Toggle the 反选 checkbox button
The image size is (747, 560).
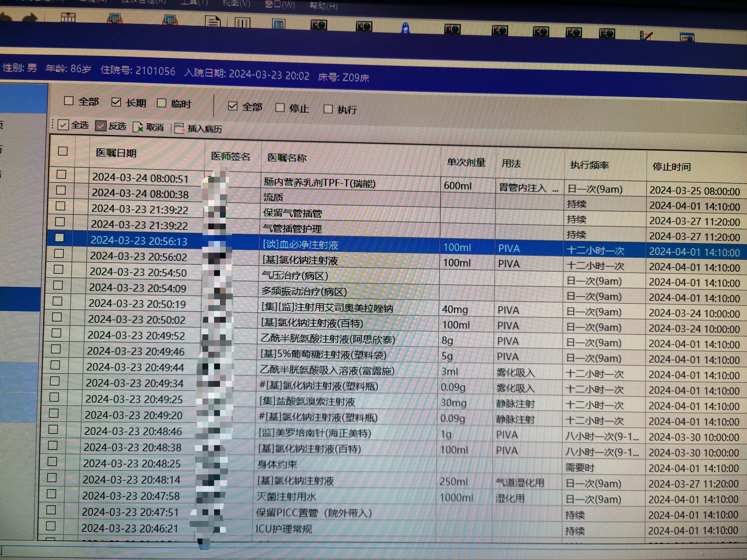point(101,126)
